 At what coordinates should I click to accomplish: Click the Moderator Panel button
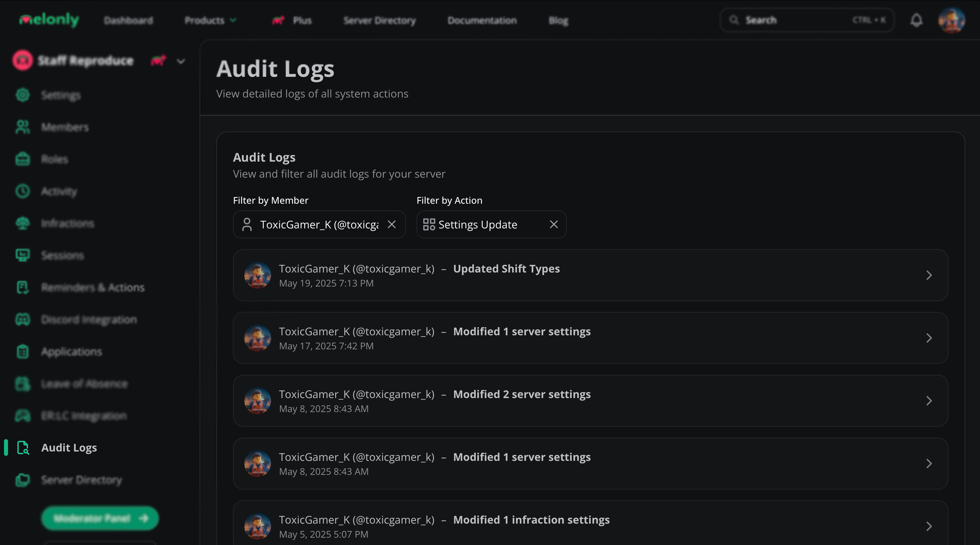(100, 518)
